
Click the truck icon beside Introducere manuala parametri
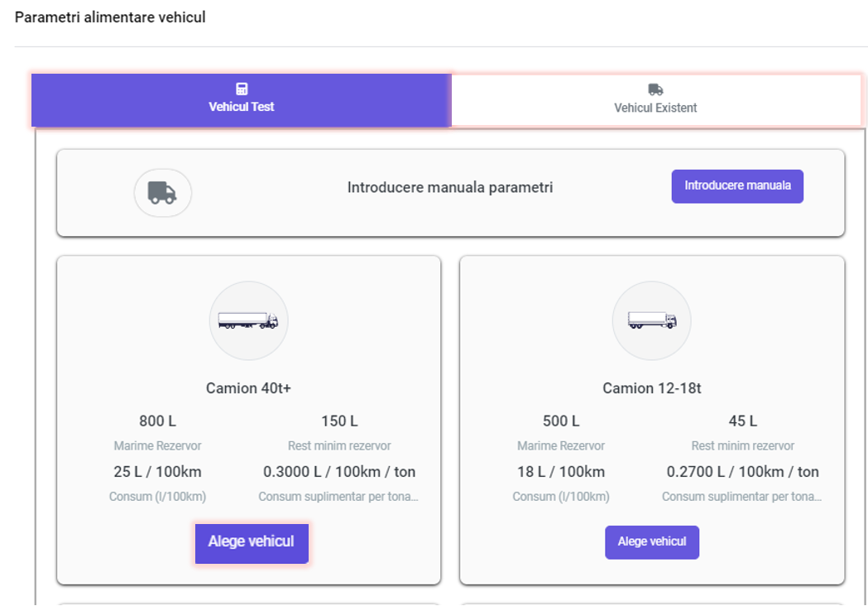point(162,193)
